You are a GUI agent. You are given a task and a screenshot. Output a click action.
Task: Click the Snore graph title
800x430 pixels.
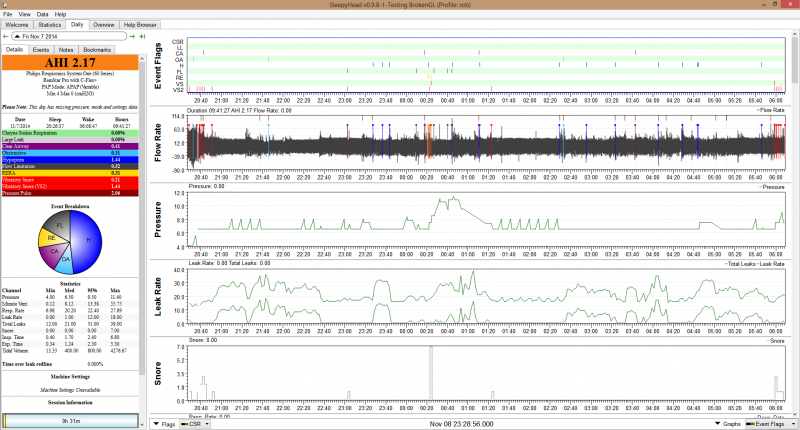pos(157,373)
